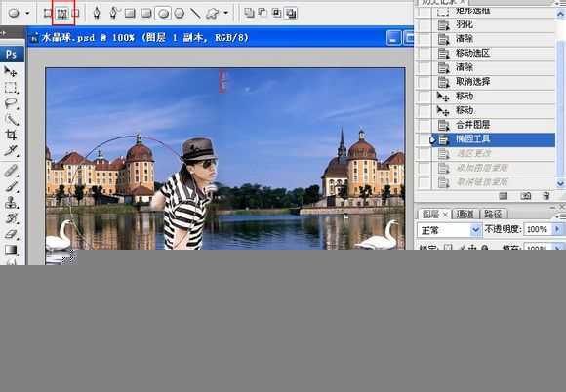
Task: Select the highlighted 椭圆工具 history state
Action: 494,139
